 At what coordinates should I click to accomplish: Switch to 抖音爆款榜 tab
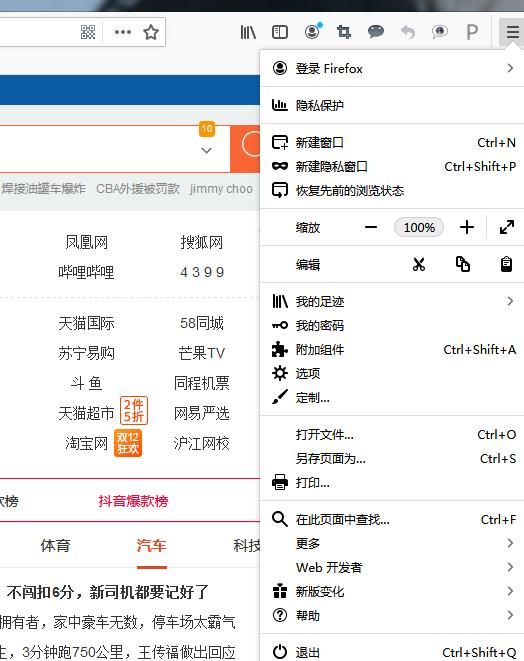[x=133, y=501]
